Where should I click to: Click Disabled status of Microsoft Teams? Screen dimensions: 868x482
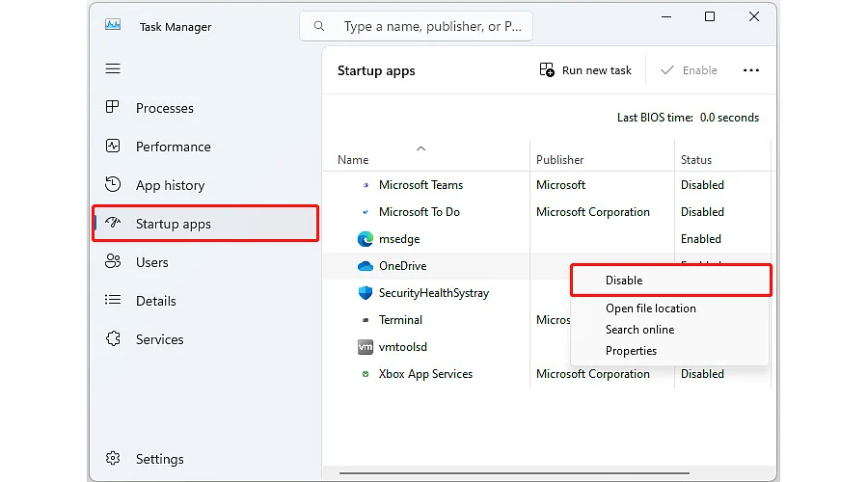click(x=702, y=185)
